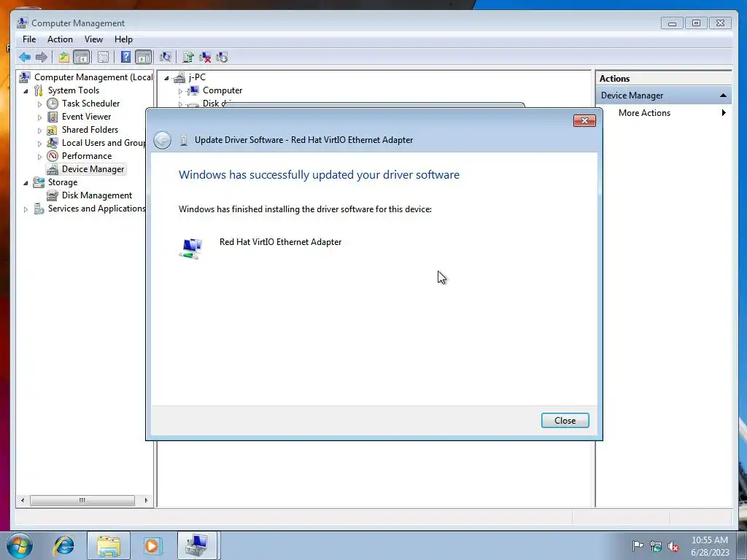The height and width of the screenshot is (560, 747).
Task: Open the File menu
Action: 29,39
